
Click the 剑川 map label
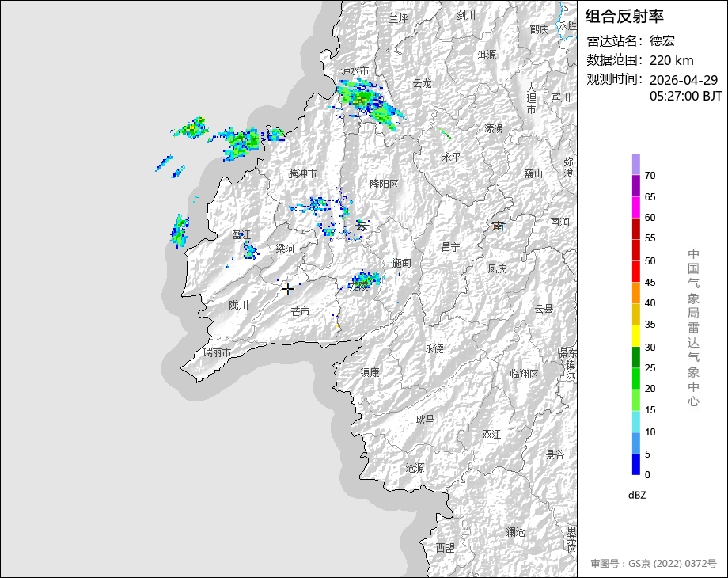point(465,15)
